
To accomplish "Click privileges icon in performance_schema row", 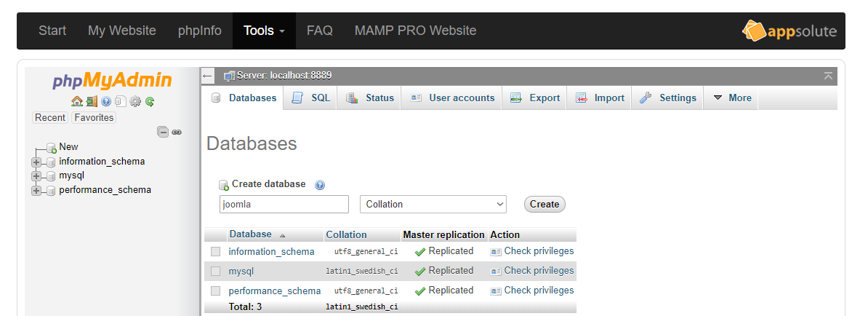I will 496,291.
